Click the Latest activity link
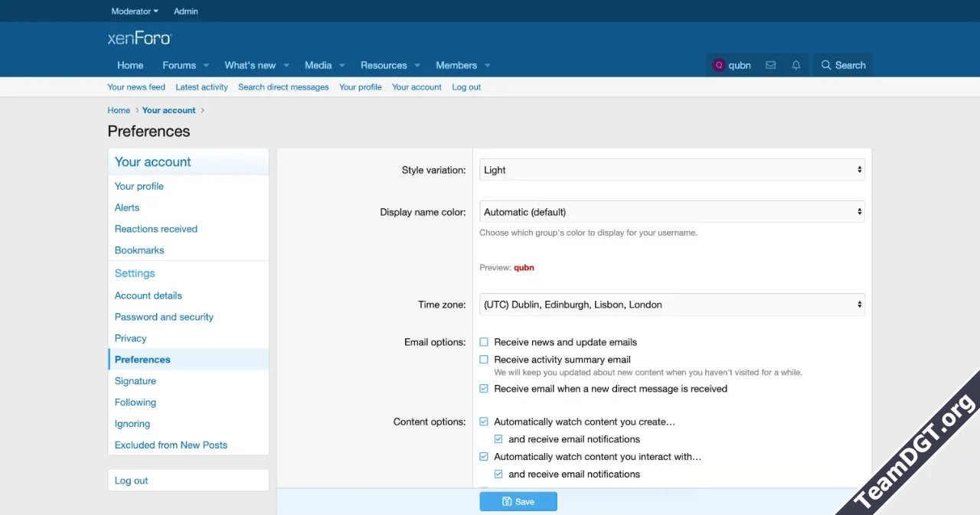Screen dimensions: 980x515 201,87
